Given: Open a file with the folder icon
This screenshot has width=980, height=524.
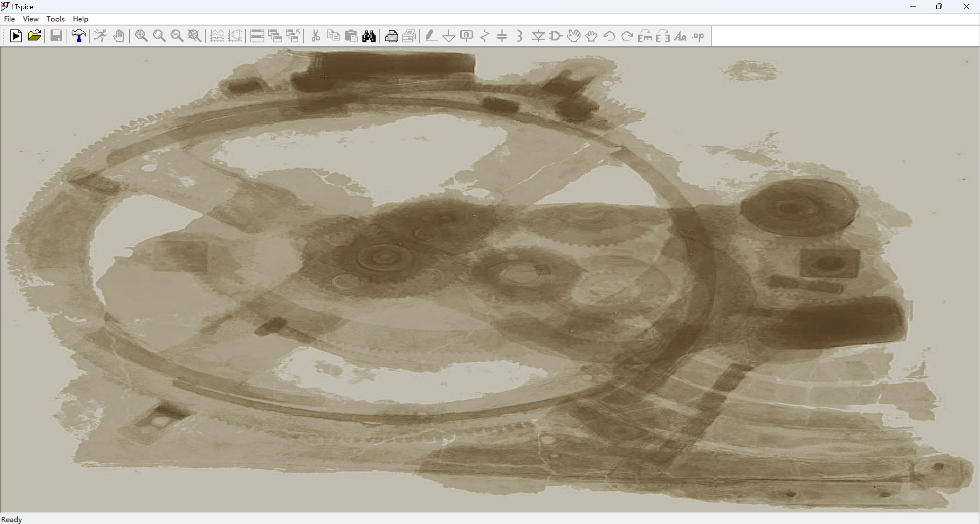Looking at the screenshot, I should point(34,36).
